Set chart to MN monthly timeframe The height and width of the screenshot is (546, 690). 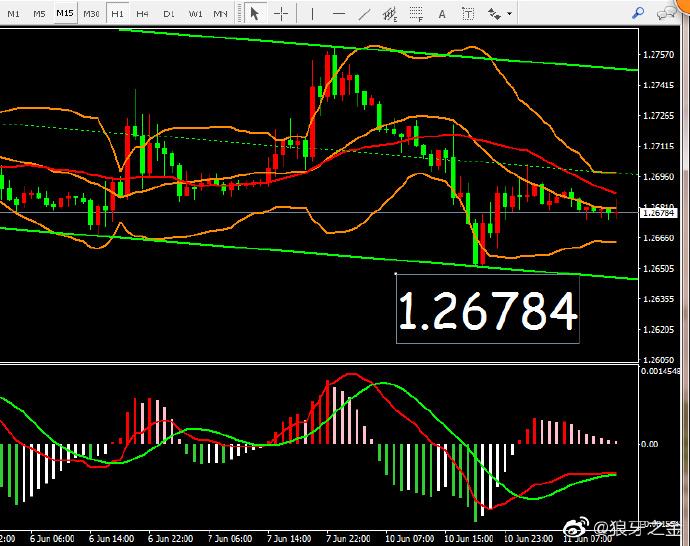(221, 14)
